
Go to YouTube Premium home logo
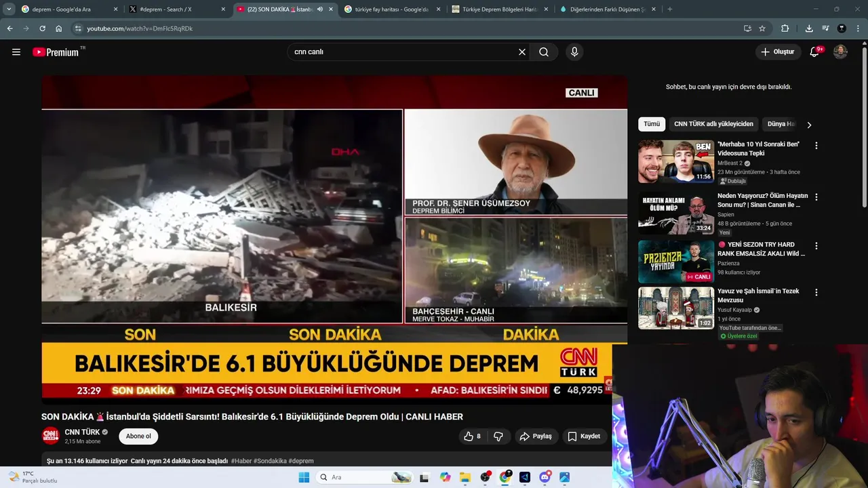pyautogui.click(x=56, y=52)
